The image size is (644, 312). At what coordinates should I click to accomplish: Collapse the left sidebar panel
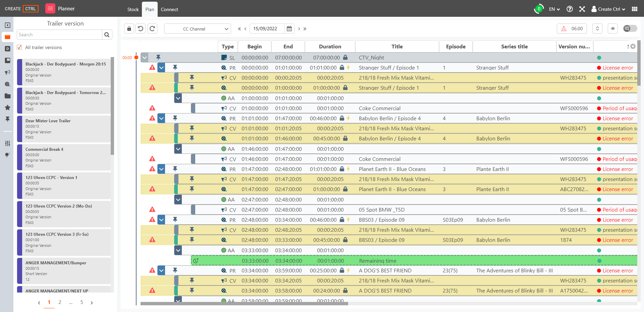pyautogui.click(x=7, y=25)
